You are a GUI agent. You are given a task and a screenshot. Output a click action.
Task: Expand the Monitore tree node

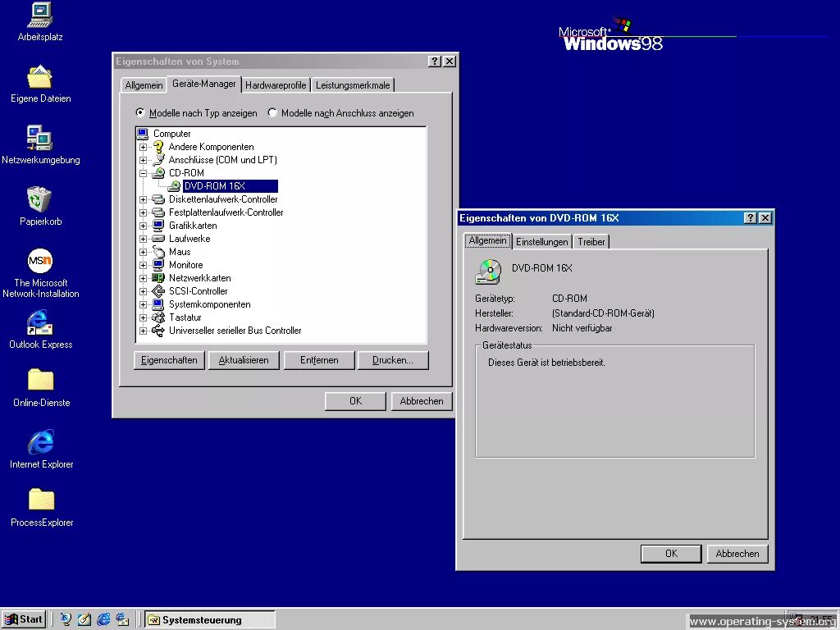[x=143, y=265]
